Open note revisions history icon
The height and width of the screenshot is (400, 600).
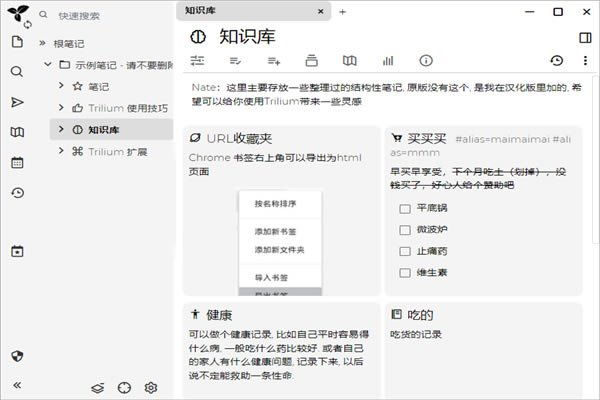pyautogui.click(x=557, y=60)
